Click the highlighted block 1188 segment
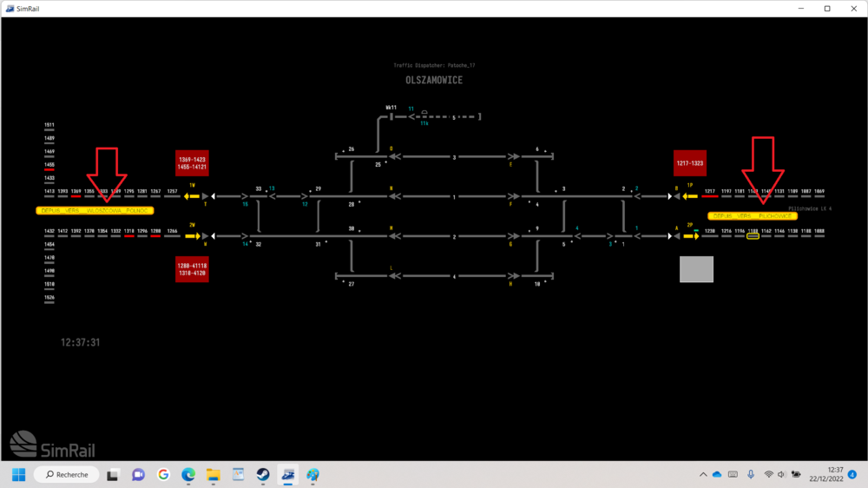Viewport: 868px width, 488px height. coord(753,236)
